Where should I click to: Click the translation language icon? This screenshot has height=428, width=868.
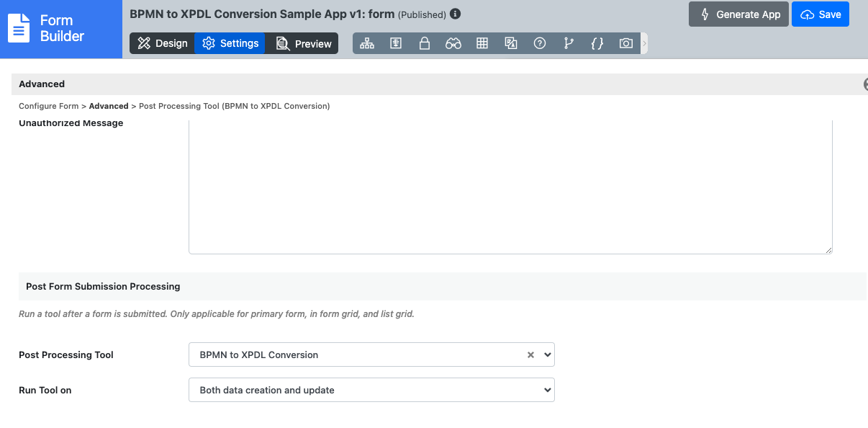click(x=511, y=43)
